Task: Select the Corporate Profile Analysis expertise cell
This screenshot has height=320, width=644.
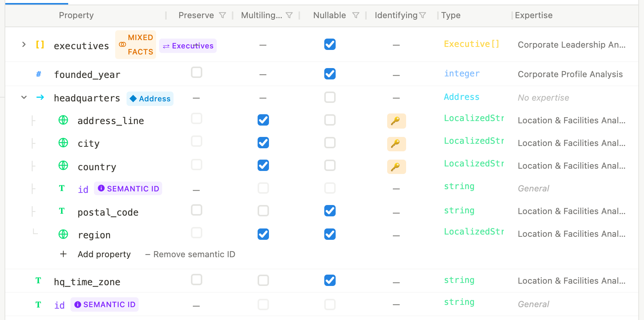Action: tap(570, 74)
